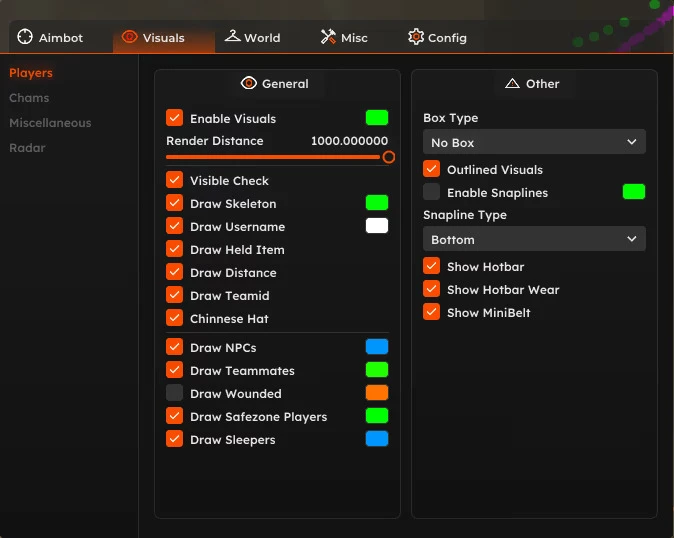The width and height of the screenshot is (674, 538).
Task: Open the Draw NPCs blue color swatch
Action: (x=377, y=347)
